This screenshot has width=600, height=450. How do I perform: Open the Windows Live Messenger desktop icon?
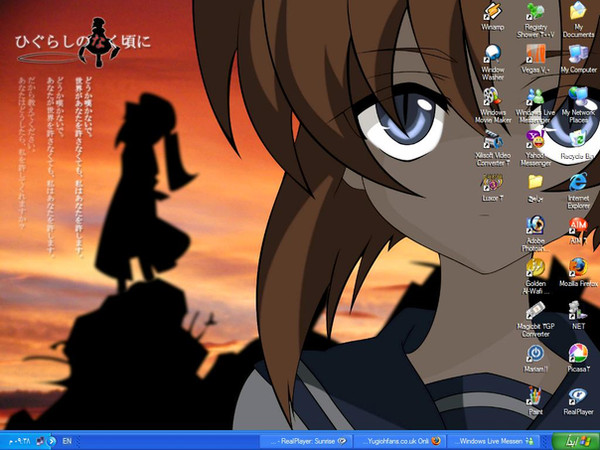(x=535, y=105)
